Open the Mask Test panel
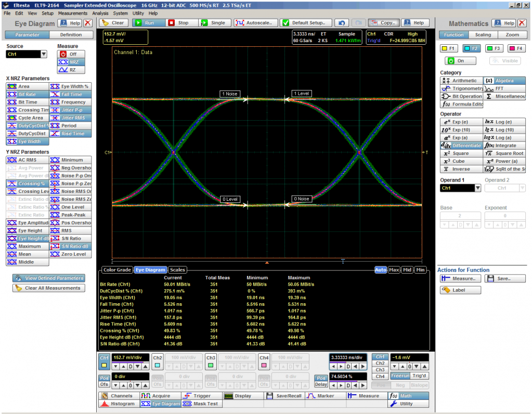Screen dimensions: 532x414 tap(200, 404)
